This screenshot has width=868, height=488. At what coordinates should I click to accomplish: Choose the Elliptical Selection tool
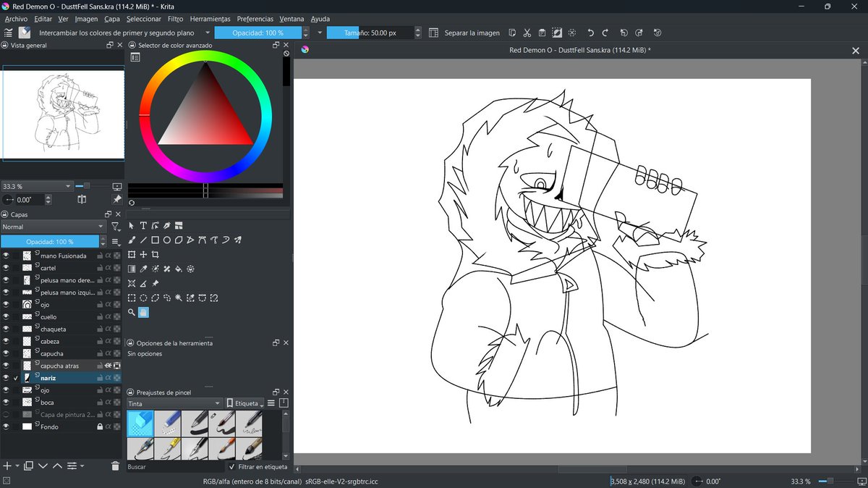tap(143, 298)
